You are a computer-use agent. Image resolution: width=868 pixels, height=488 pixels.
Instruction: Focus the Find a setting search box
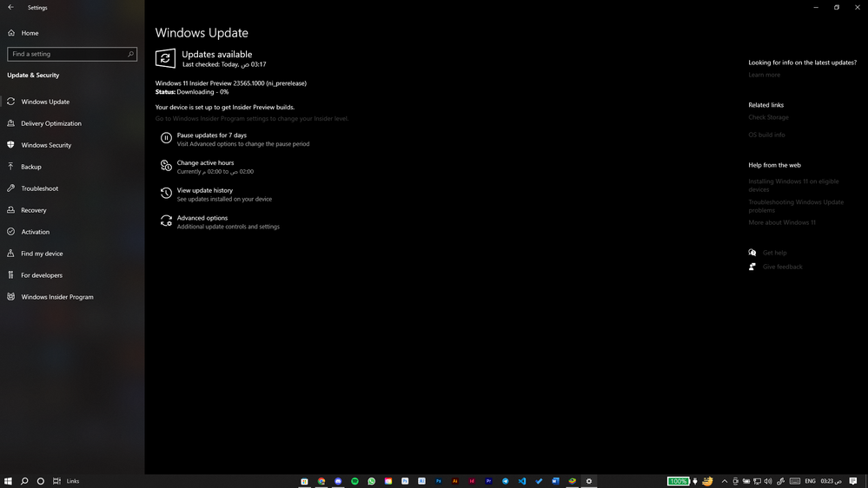[x=72, y=54]
